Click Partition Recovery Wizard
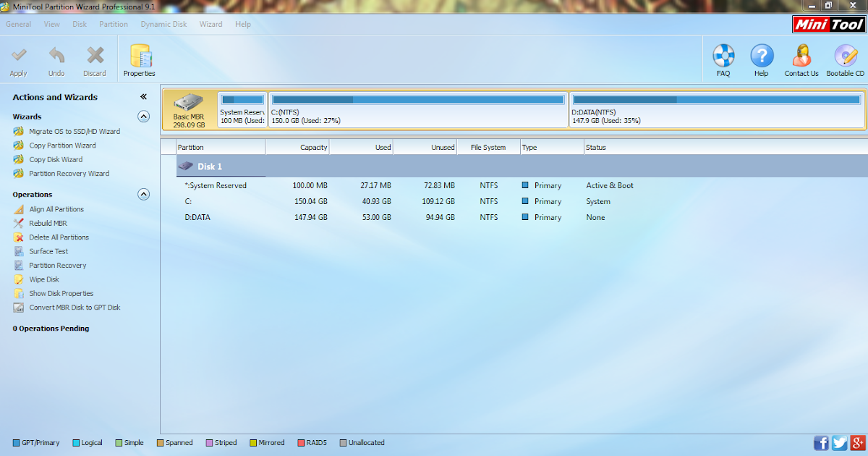 coord(68,173)
